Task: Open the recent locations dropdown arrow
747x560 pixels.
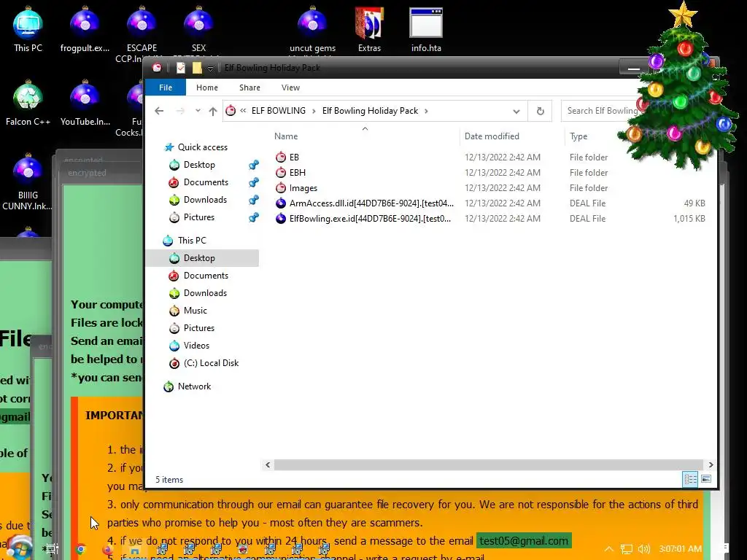Action: point(198,111)
